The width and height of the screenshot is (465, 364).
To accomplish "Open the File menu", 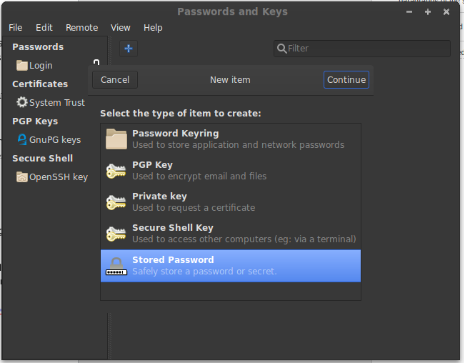I will (x=15, y=28).
